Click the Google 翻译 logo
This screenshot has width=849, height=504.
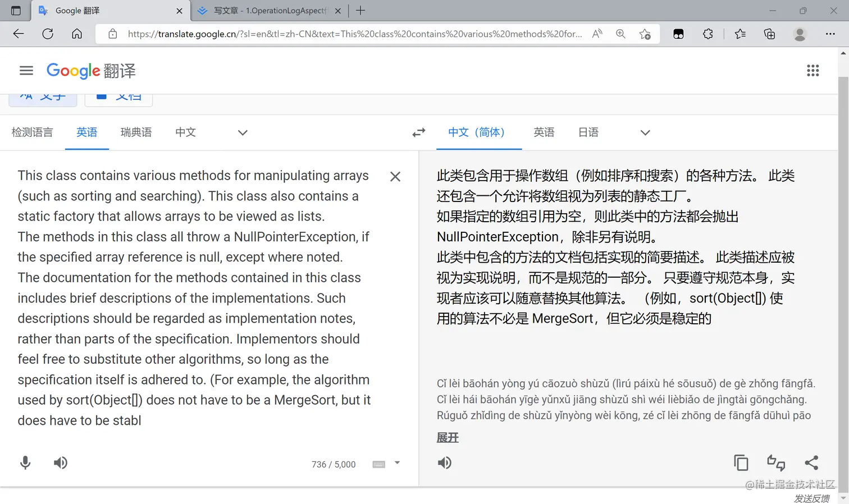(x=91, y=70)
